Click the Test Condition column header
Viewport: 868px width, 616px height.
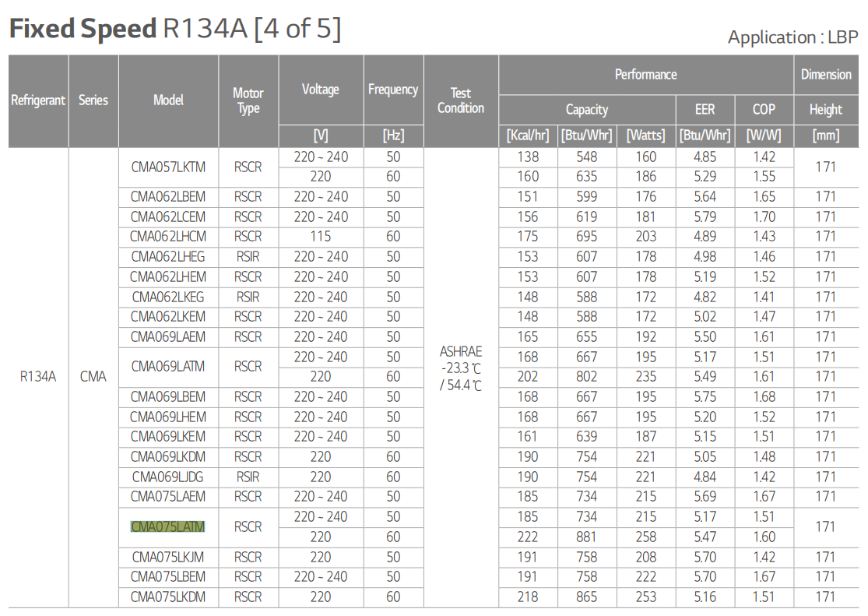click(x=461, y=100)
